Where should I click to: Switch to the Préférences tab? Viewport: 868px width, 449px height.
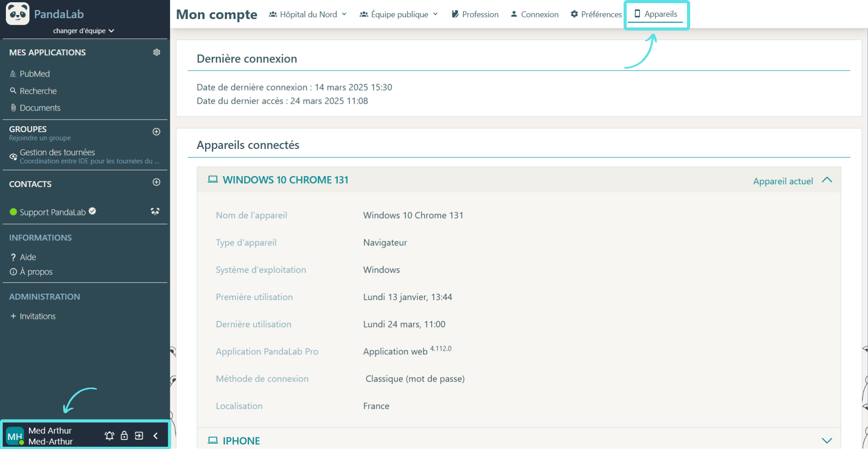click(596, 14)
